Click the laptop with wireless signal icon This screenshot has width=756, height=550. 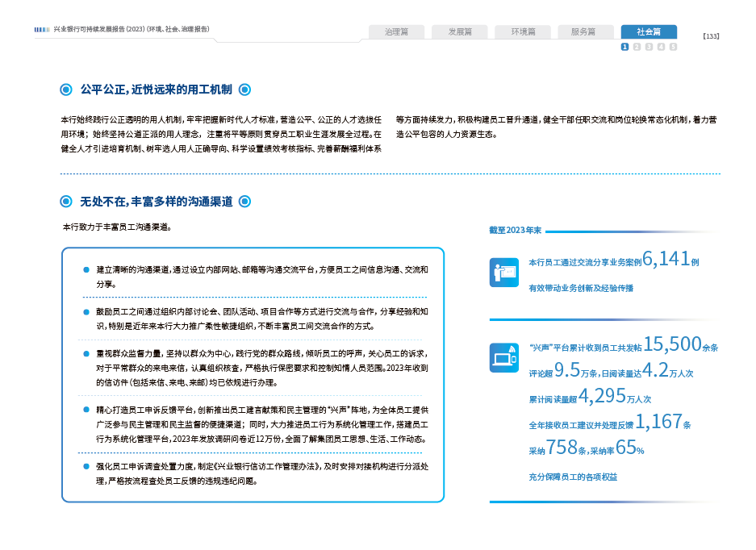(x=504, y=357)
